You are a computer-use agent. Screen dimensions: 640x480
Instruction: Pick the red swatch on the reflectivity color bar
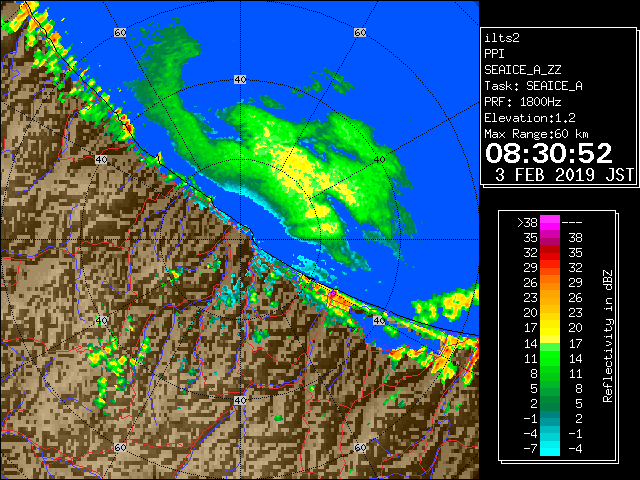(x=550, y=253)
